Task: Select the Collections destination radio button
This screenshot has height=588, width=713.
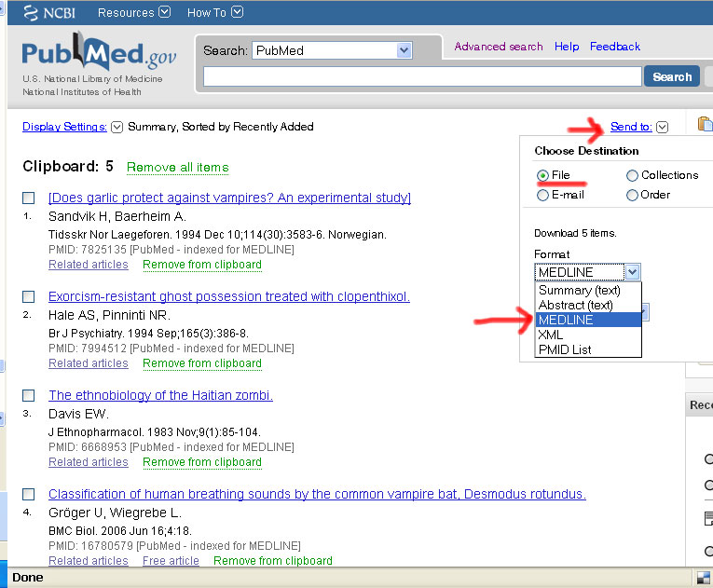Action: coord(632,175)
